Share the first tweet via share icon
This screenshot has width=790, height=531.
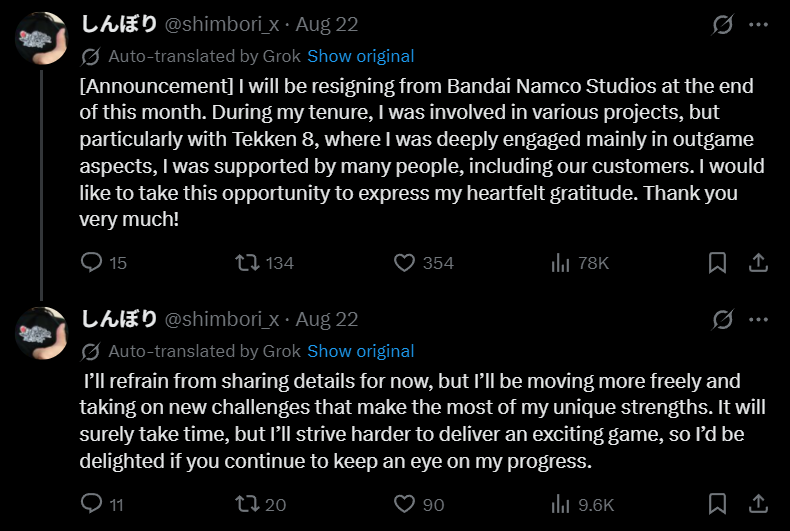758,263
